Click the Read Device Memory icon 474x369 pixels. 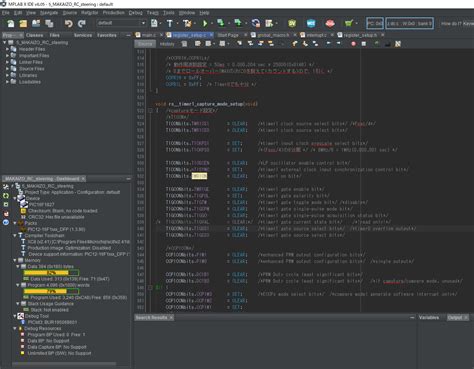click(x=238, y=23)
